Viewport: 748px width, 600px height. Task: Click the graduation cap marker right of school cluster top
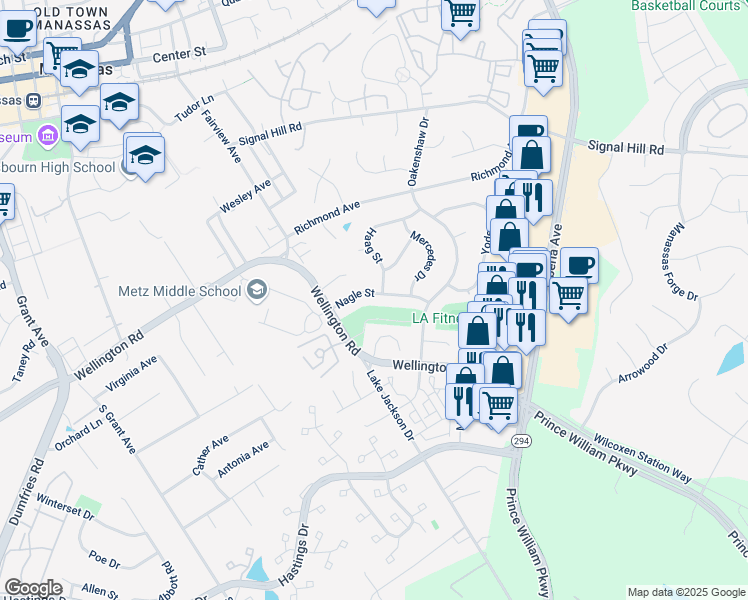119,102
